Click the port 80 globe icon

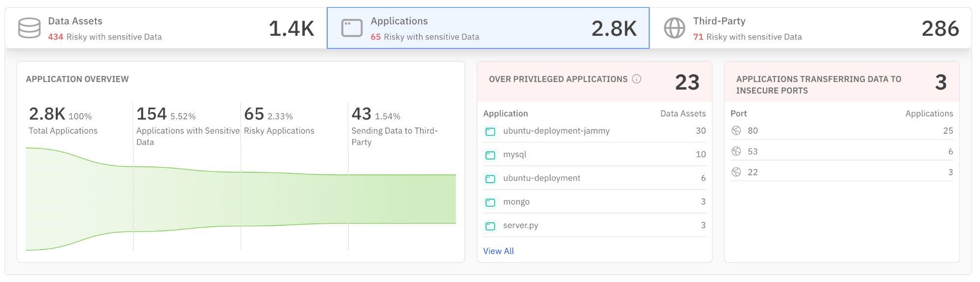coord(736,131)
